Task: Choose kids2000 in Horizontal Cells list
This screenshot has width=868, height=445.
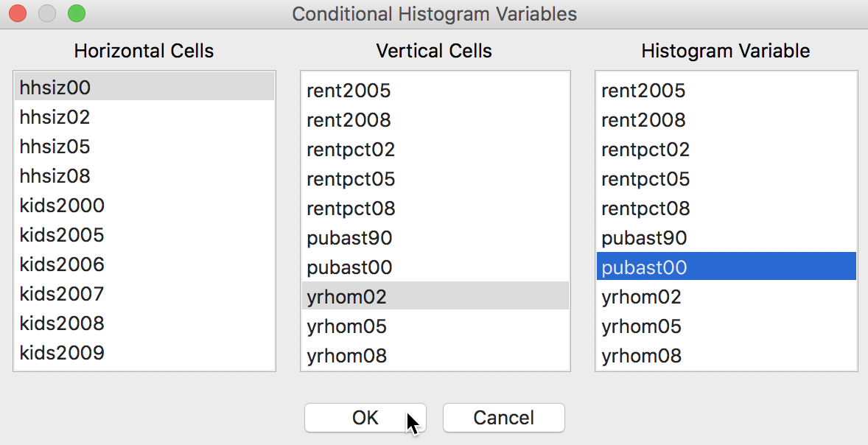Action: pyautogui.click(x=144, y=206)
